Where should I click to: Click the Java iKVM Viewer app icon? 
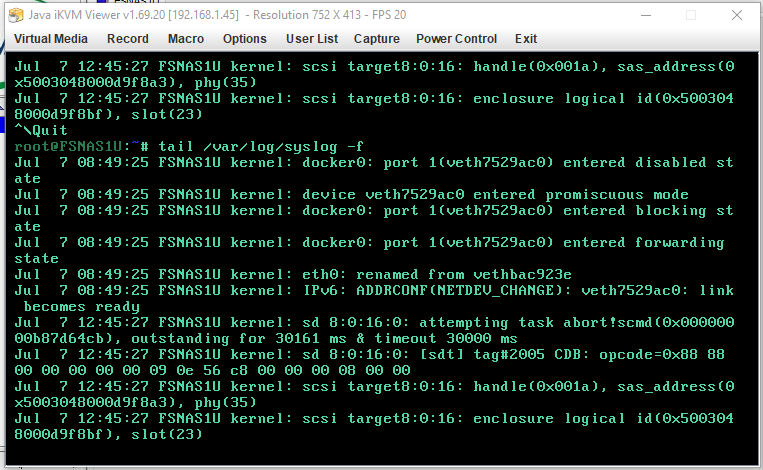click(16, 15)
